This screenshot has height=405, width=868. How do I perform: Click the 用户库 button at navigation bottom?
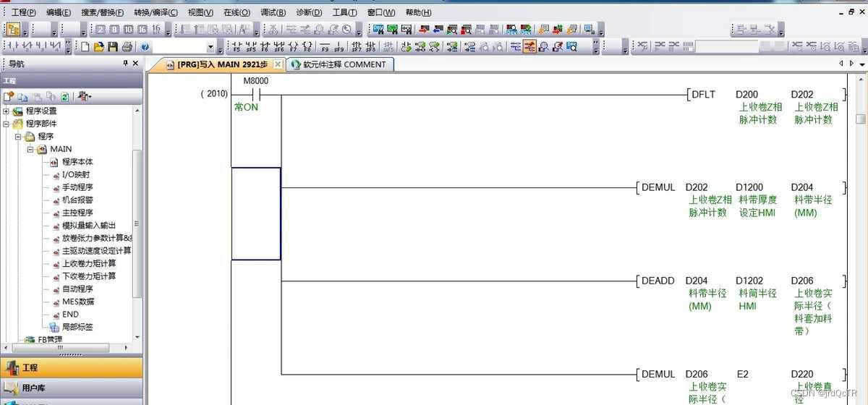[x=72, y=388]
